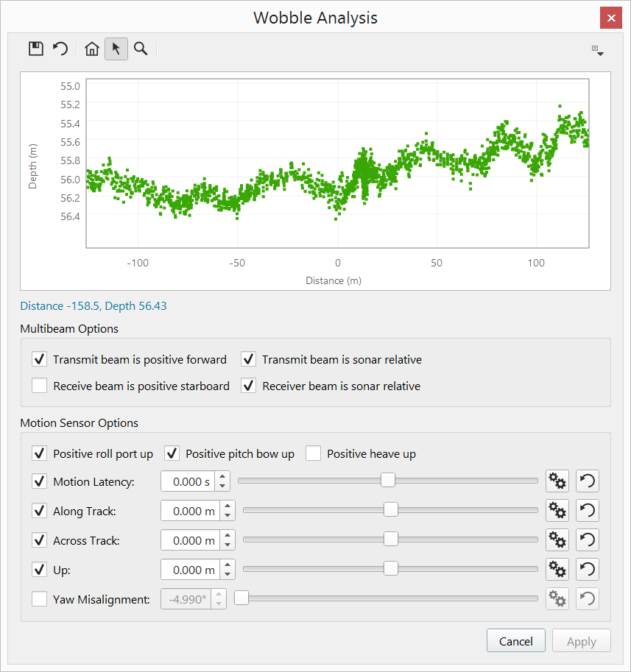Image resolution: width=631 pixels, height=672 pixels.
Task: Open auto-solve gears for Motion Latency
Action: point(557,481)
